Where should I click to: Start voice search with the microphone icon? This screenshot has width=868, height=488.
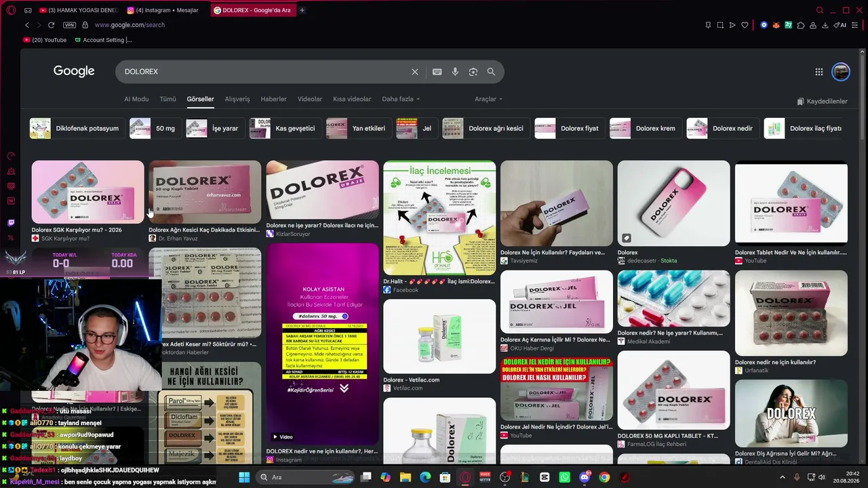pos(455,72)
